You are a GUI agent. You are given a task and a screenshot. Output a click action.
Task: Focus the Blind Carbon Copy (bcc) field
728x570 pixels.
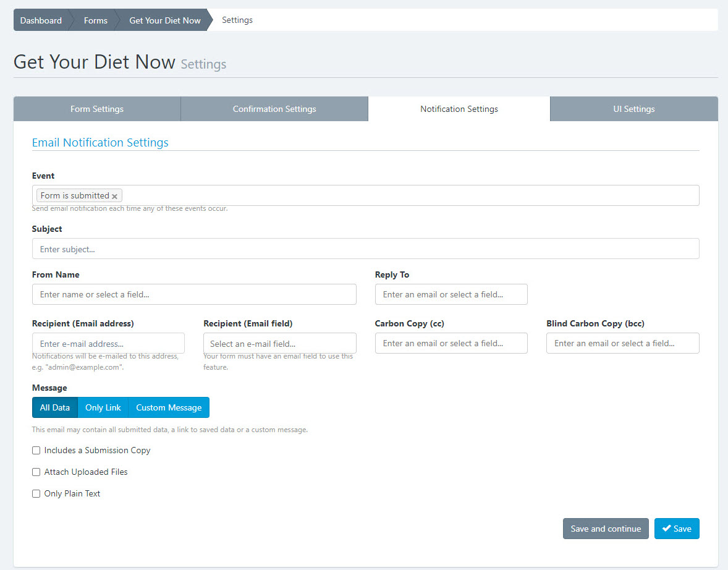622,343
